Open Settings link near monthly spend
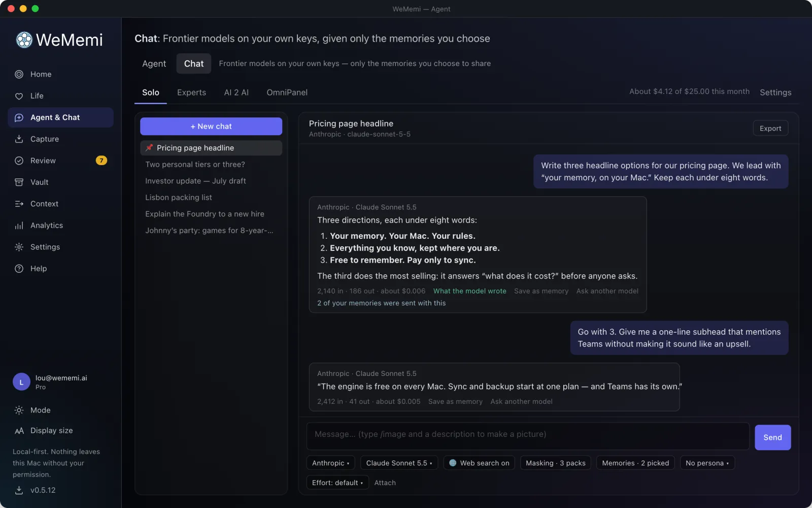Screen dimensions: 812x508 pos(775,92)
